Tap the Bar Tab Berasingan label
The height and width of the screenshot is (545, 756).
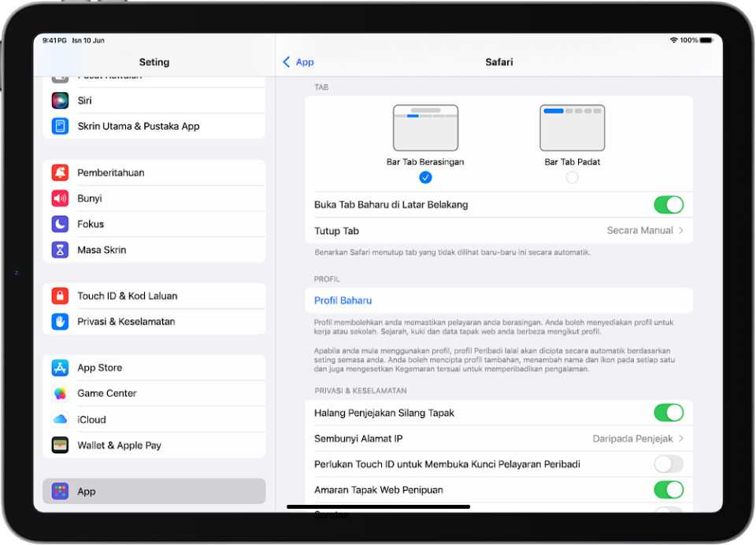pos(425,161)
